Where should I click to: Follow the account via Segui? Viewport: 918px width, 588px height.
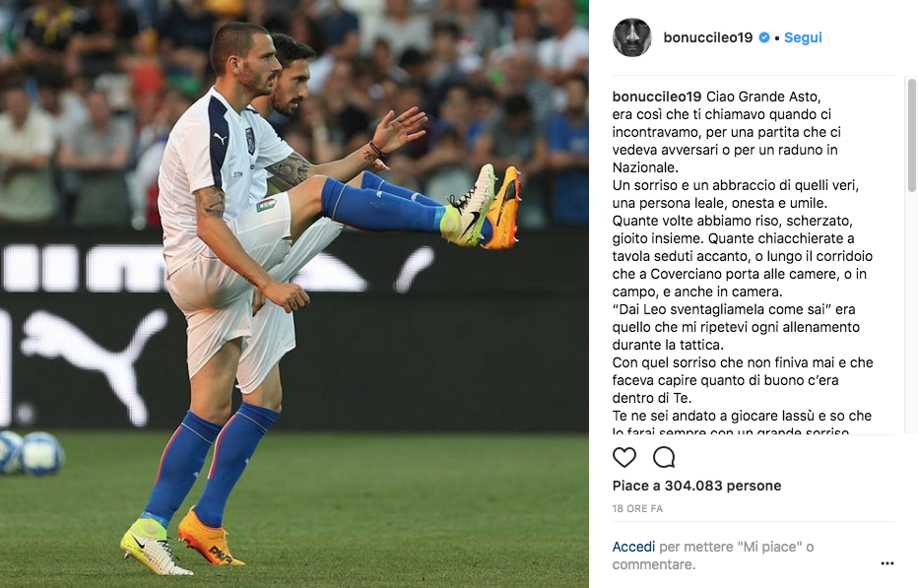click(x=803, y=37)
